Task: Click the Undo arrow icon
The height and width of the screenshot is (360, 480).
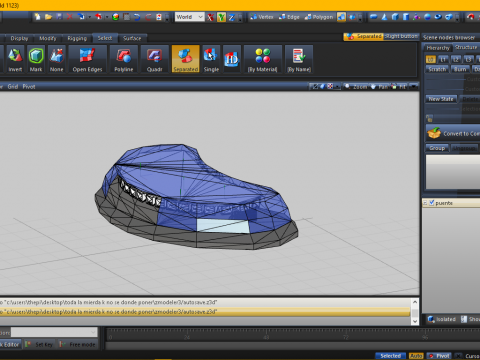Action: click(137, 17)
